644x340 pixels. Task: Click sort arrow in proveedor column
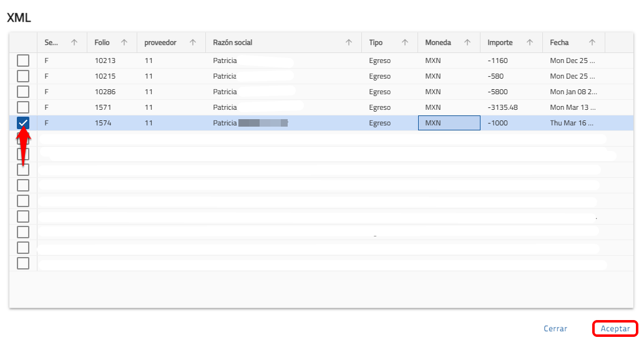(193, 42)
